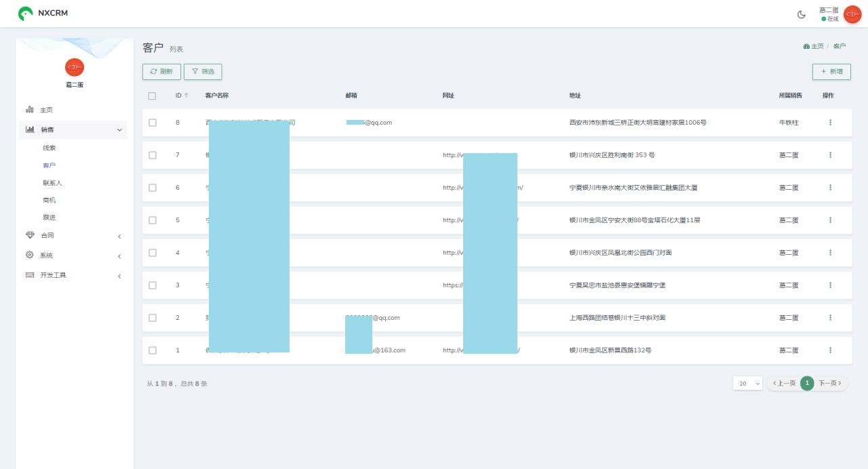Image resolution: width=868 pixels, height=469 pixels.
Task: Expand the 开发工具 sidebar menu
Action: [73, 275]
